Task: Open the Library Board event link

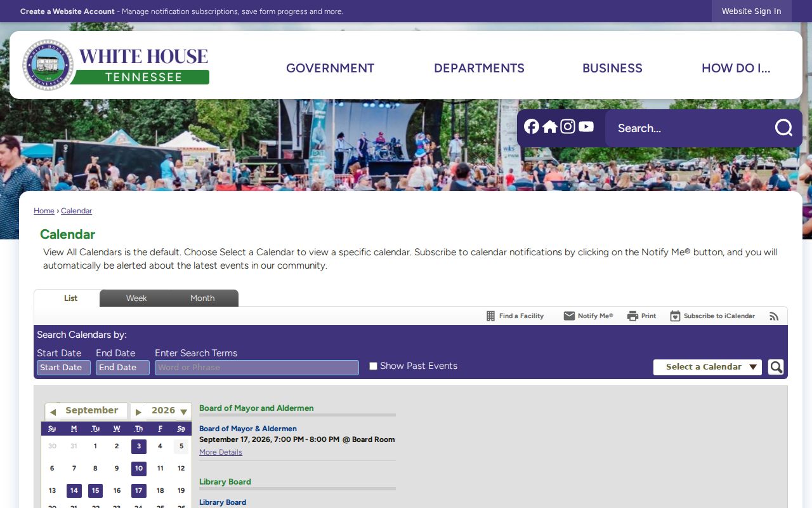Action: coord(223,502)
